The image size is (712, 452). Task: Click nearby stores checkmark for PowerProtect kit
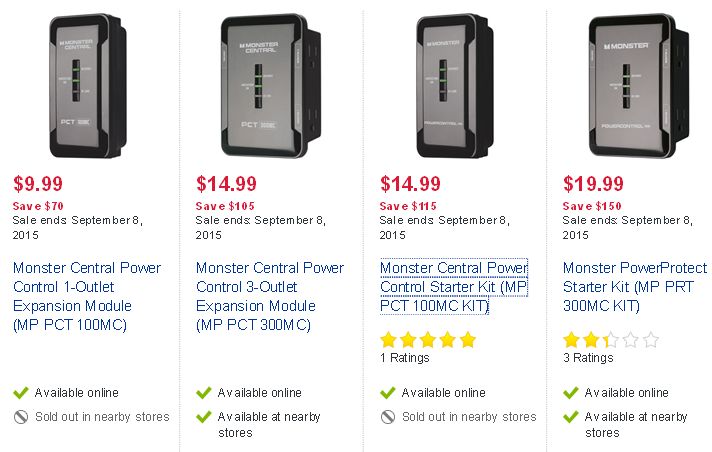[571, 417]
